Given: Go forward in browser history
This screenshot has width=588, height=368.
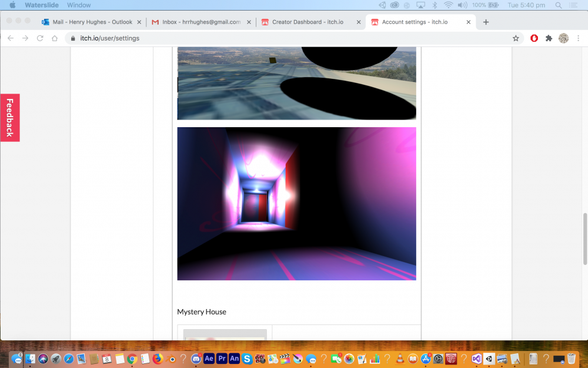Looking at the screenshot, I should click(x=25, y=38).
